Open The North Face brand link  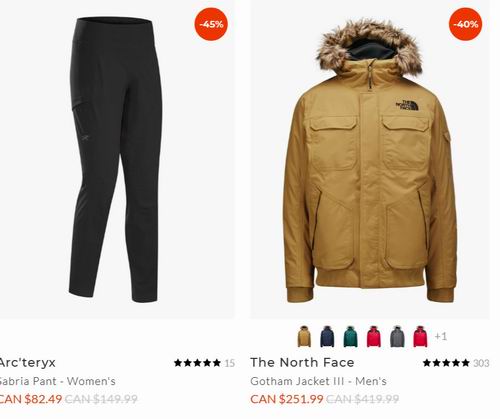pyautogui.click(x=302, y=362)
